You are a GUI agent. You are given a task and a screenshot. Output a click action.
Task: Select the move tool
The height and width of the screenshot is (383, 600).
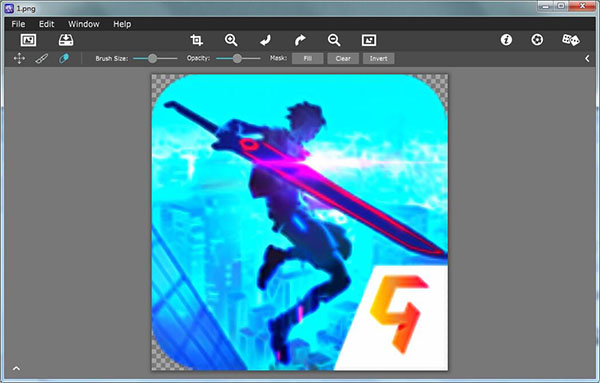pyautogui.click(x=19, y=59)
